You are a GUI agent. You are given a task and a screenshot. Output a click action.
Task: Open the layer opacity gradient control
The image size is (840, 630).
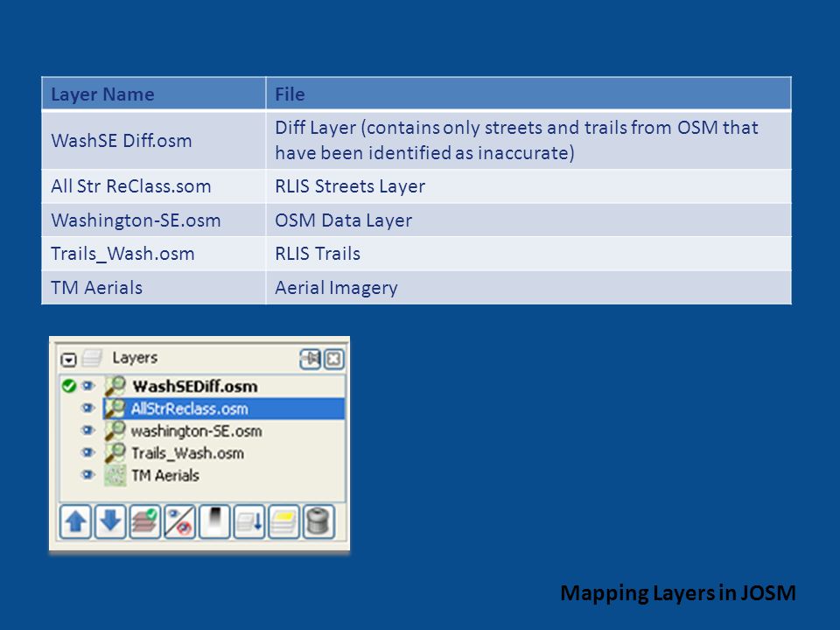(214, 521)
